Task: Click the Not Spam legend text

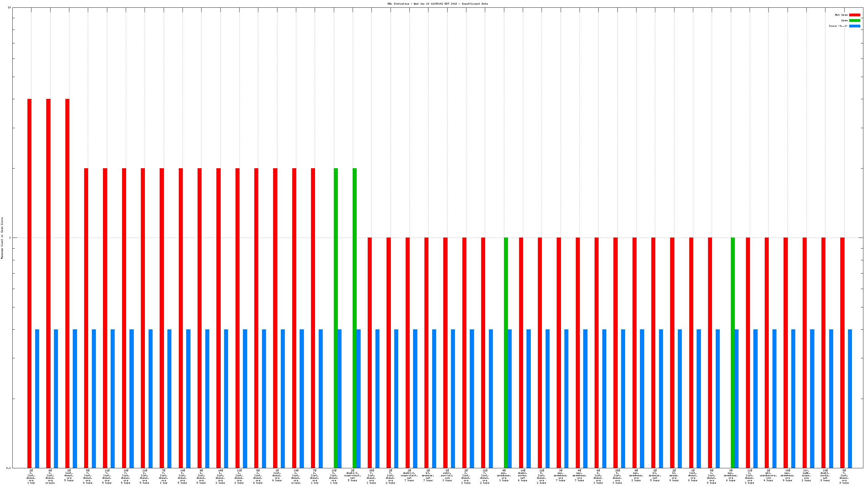Action: [841, 15]
